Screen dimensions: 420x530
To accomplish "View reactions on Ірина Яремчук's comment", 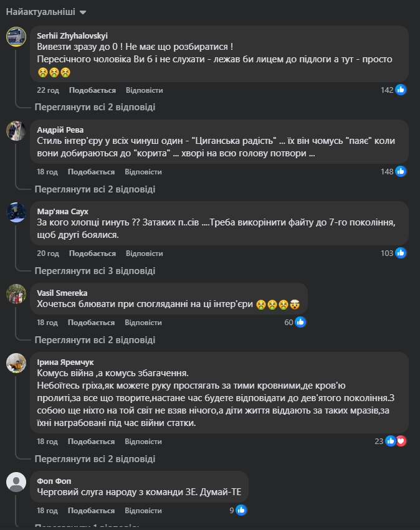I will click(x=396, y=441).
